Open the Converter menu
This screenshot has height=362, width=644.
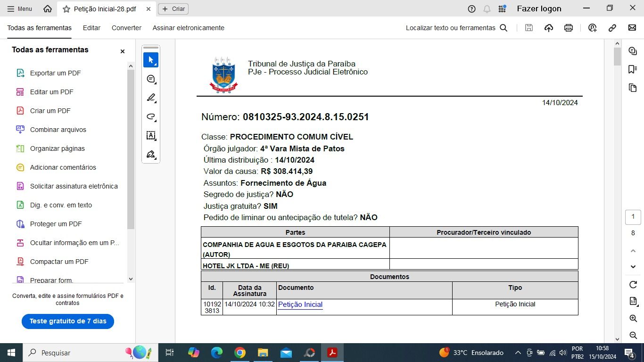(x=126, y=28)
